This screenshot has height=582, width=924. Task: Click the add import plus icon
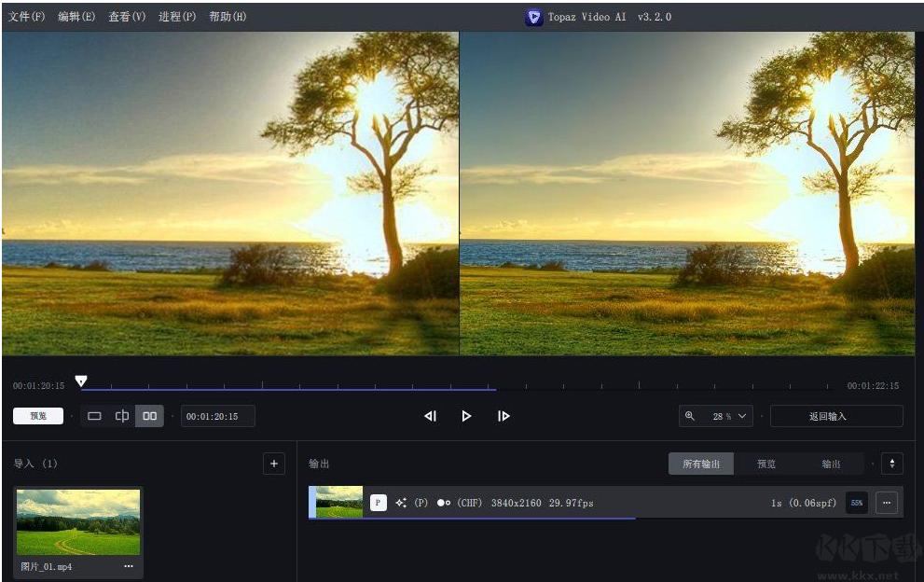[273, 464]
